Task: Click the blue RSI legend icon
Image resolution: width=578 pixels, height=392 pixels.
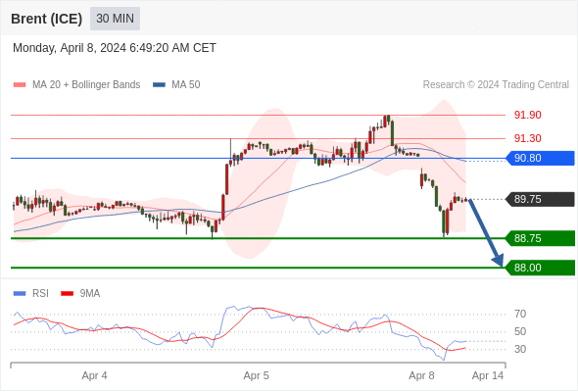Action: [20, 294]
